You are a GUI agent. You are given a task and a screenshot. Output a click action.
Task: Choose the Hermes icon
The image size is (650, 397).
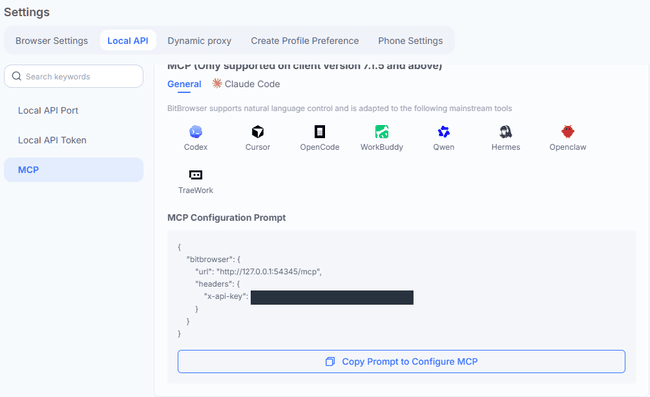pyautogui.click(x=506, y=132)
